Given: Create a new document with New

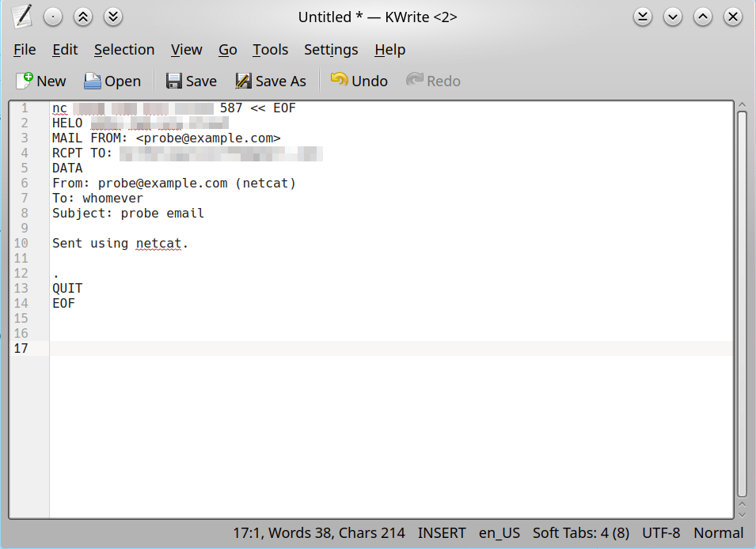Looking at the screenshot, I should 41,81.
